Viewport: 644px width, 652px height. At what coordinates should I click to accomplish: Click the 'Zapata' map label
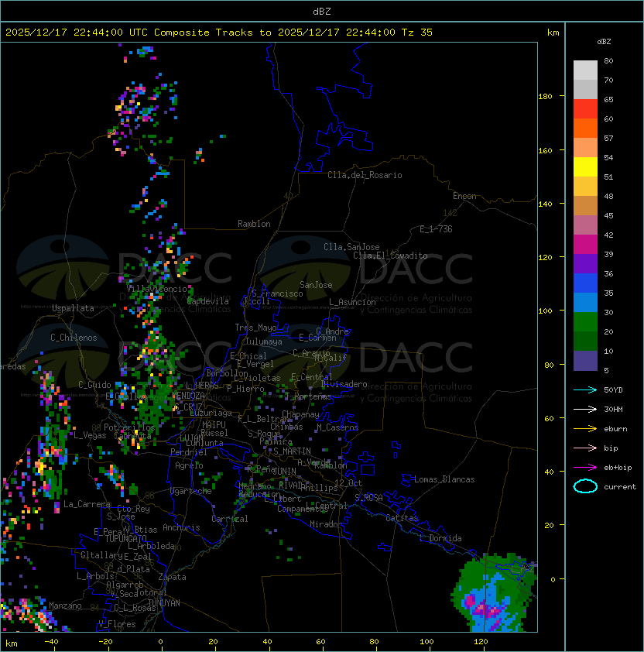pos(172,577)
